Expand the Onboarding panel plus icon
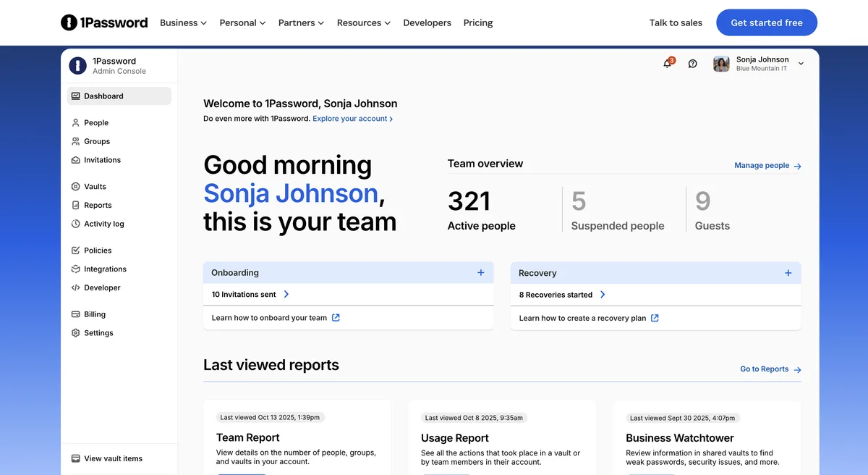The height and width of the screenshot is (475, 868). point(481,273)
